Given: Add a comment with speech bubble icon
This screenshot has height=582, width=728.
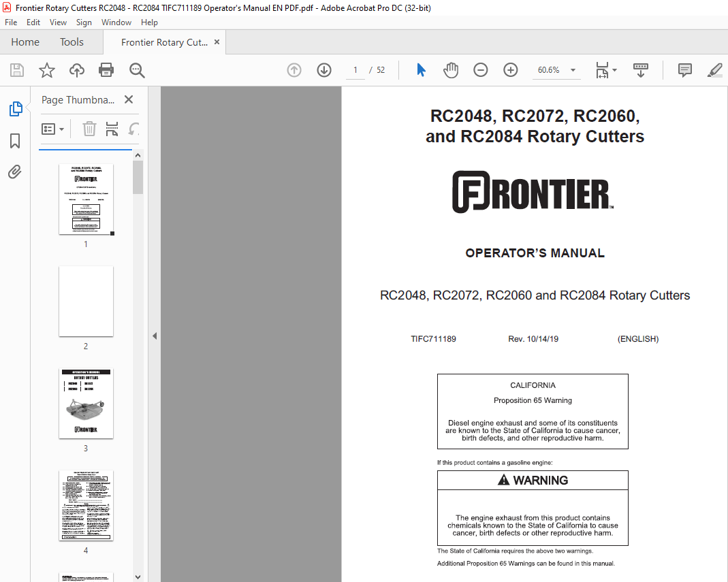Looking at the screenshot, I should tap(685, 70).
